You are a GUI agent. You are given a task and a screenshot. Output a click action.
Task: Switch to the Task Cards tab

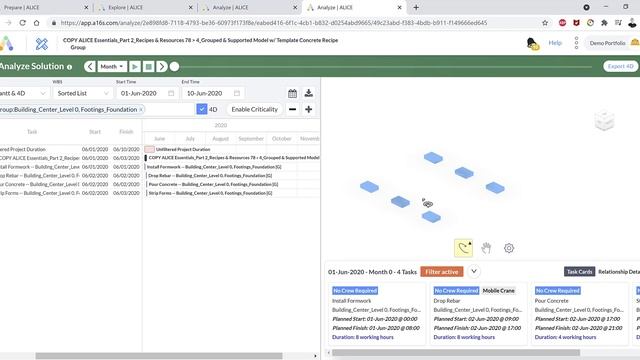579,272
